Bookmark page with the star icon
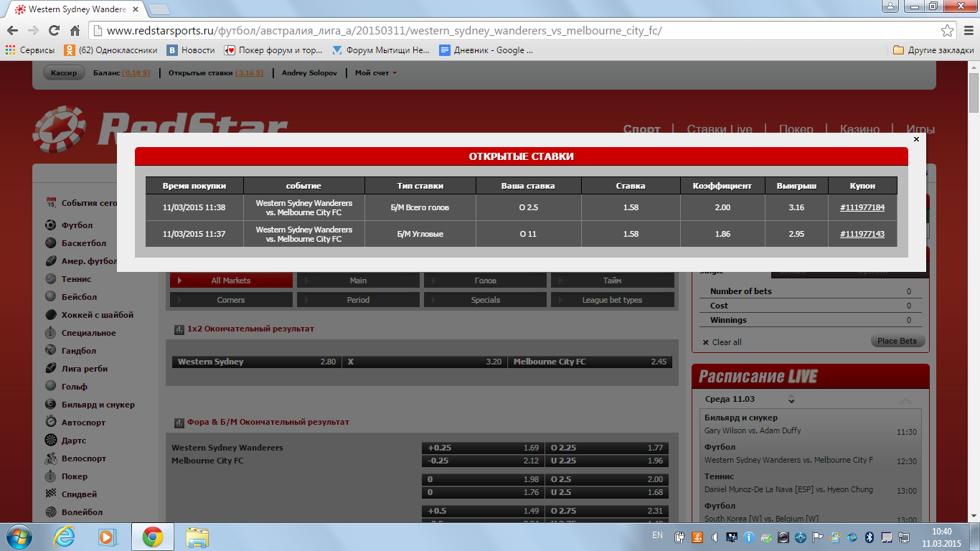This screenshot has width=980, height=551. click(x=948, y=31)
